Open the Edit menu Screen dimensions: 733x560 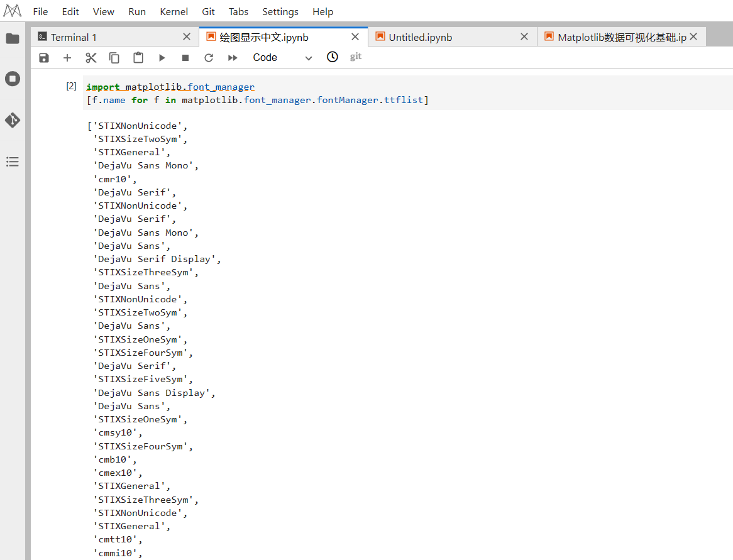(70, 12)
